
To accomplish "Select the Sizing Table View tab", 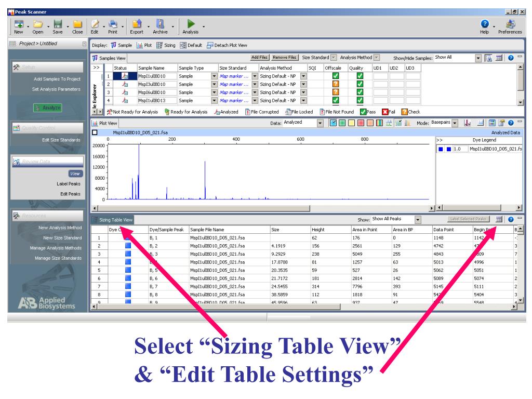I will (x=112, y=220).
